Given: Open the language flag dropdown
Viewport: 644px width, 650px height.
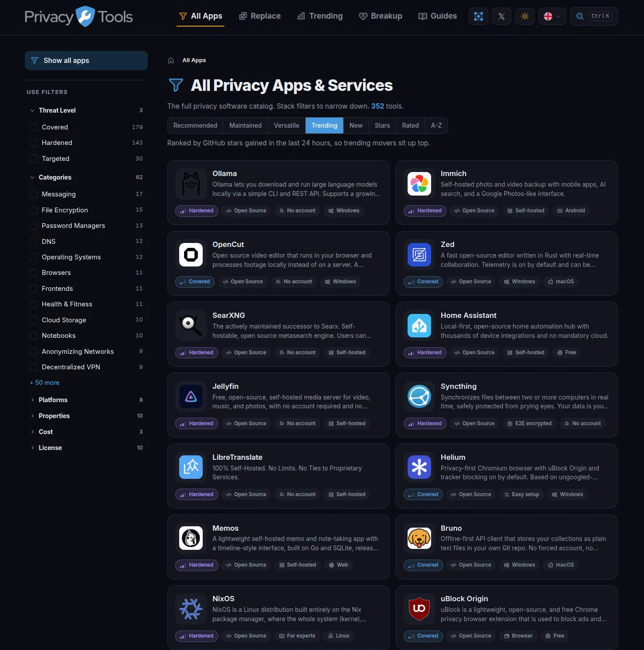Looking at the screenshot, I should 552,16.
